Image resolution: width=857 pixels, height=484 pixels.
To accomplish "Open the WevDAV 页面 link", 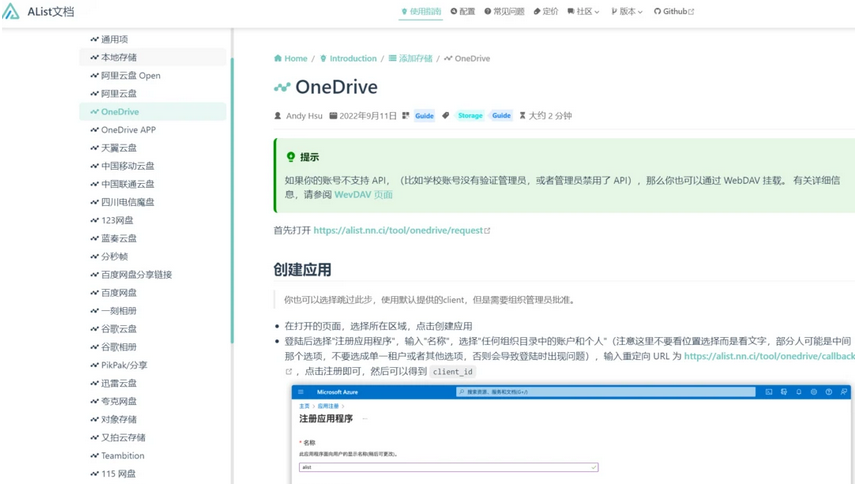I will 363,194.
